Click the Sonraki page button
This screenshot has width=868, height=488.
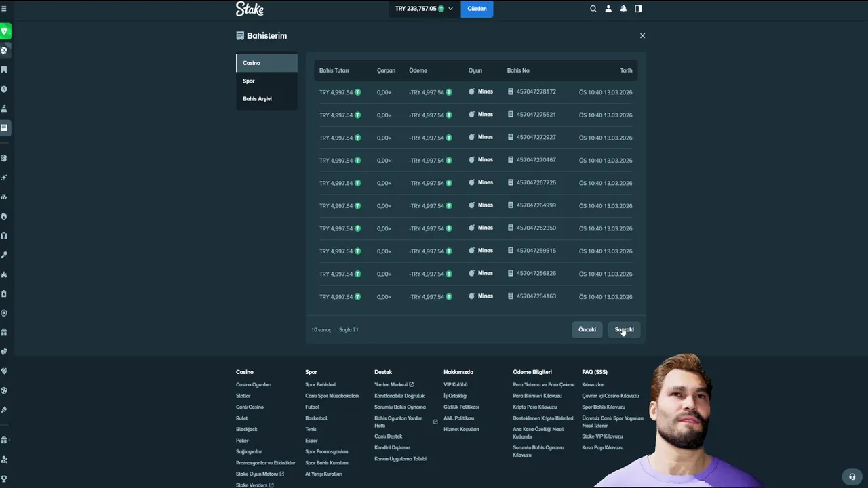click(x=624, y=329)
